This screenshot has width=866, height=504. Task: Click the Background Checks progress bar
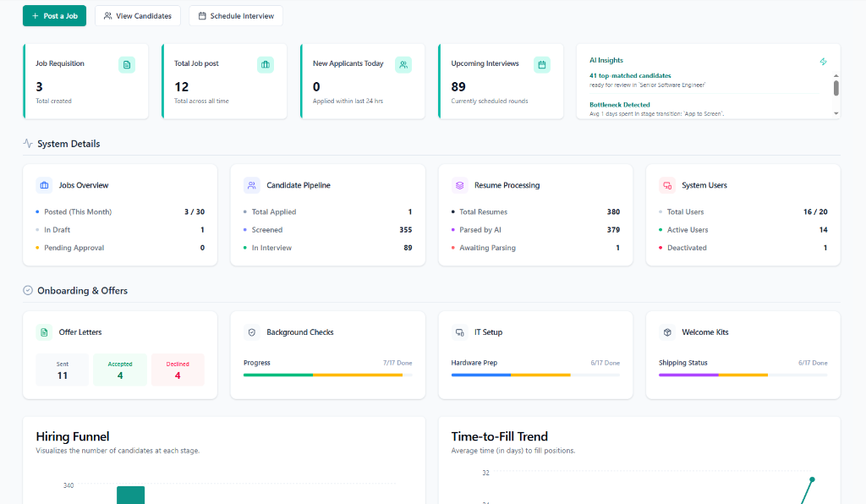point(327,375)
